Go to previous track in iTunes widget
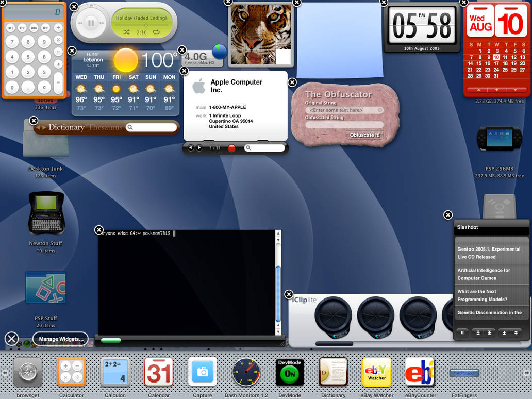 80,23
